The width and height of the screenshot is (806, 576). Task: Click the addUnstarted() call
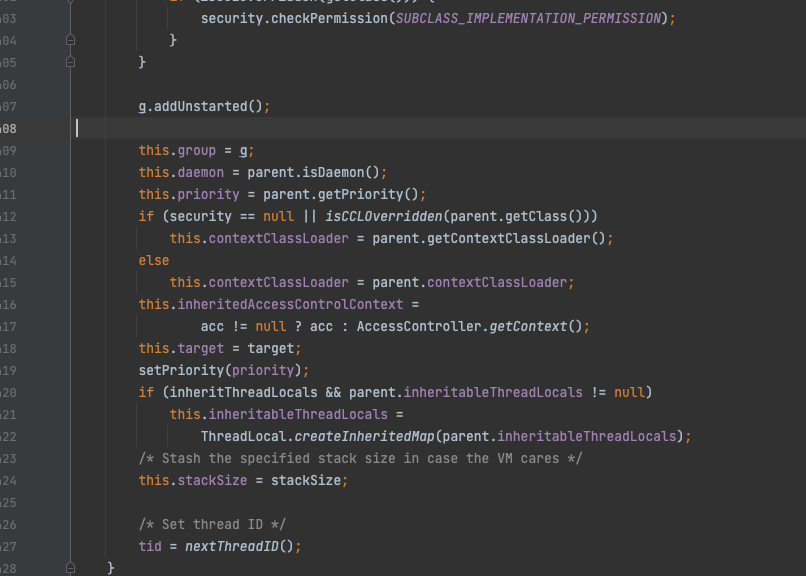tap(208, 106)
